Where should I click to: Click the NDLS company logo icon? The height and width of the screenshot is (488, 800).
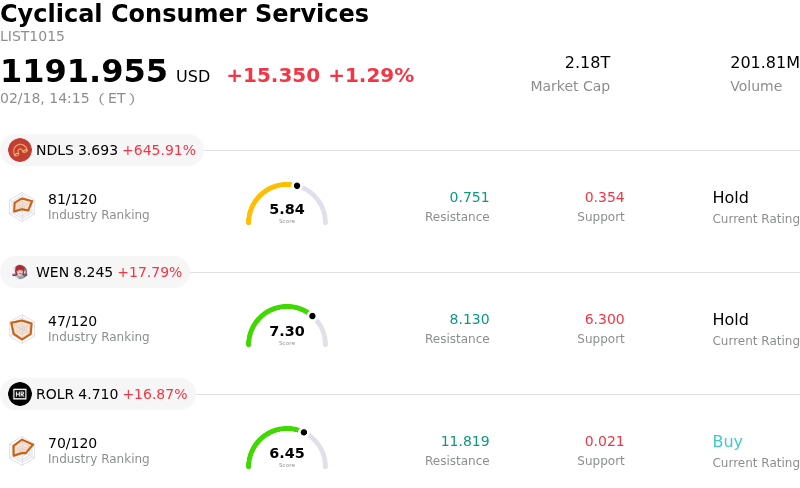pos(20,150)
